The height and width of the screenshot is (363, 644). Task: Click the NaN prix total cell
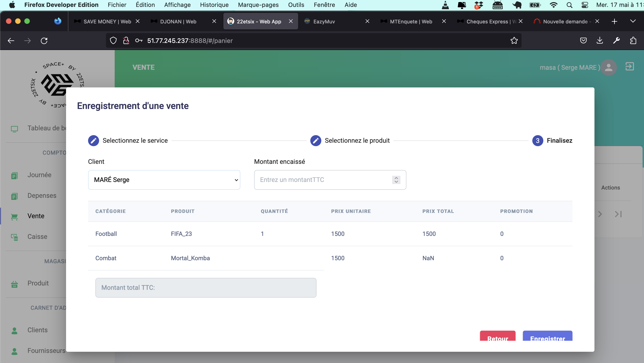click(x=428, y=258)
